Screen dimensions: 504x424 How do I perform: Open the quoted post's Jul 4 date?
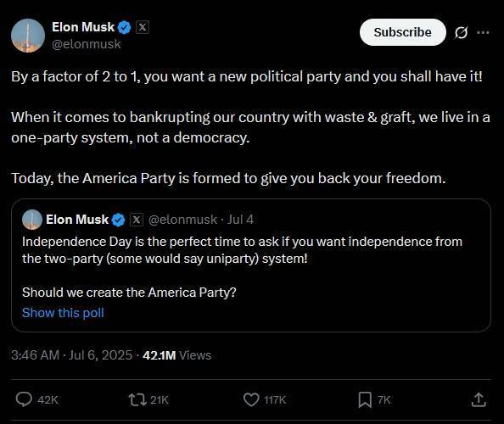tap(240, 220)
